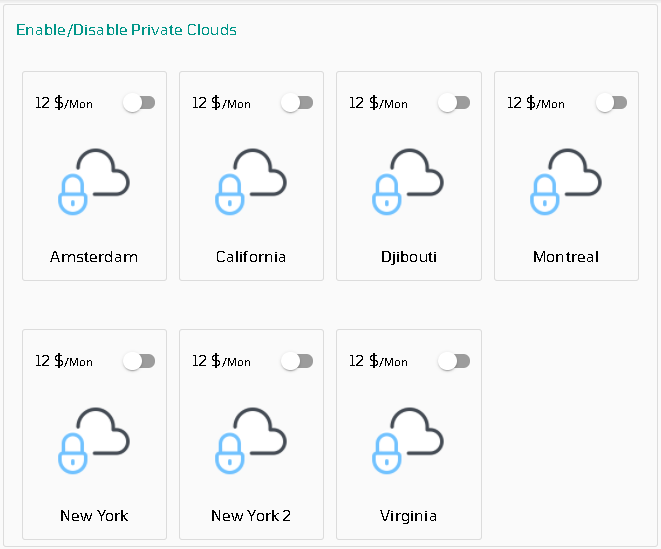The width and height of the screenshot is (661, 549).
Task: Click the Montreal private cloud lock icon
Action: click(566, 182)
